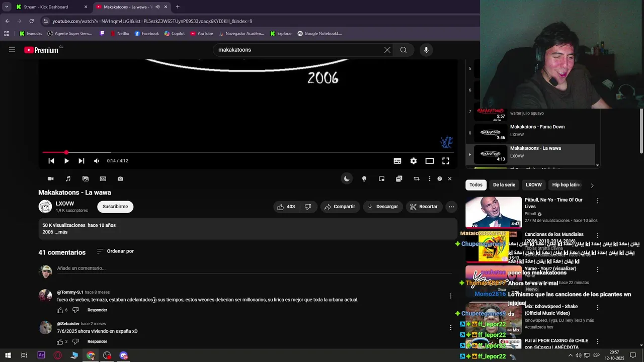Clip the video with Recortar
The height and width of the screenshot is (362, 644).
click(x=424, y=207)
